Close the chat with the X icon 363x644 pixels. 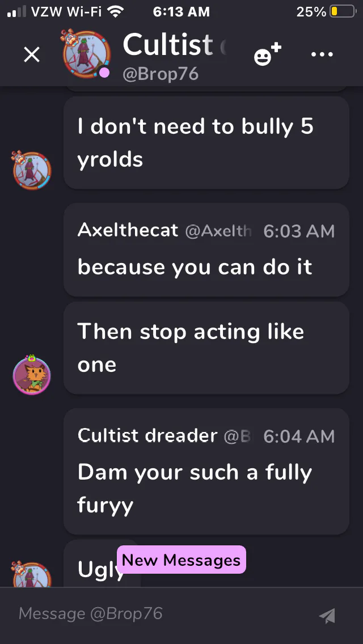(32, 54)
